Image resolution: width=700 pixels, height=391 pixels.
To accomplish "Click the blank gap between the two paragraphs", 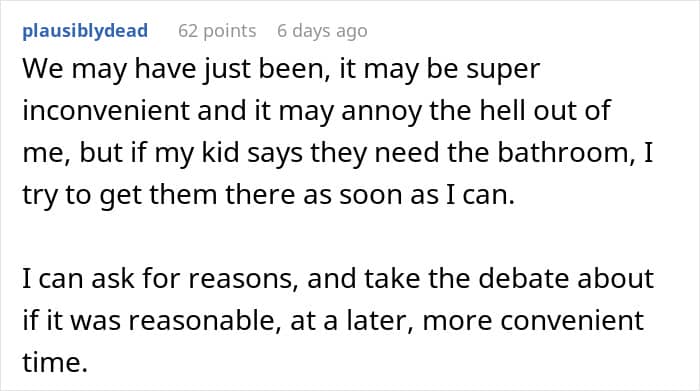I will click(338, 237).
